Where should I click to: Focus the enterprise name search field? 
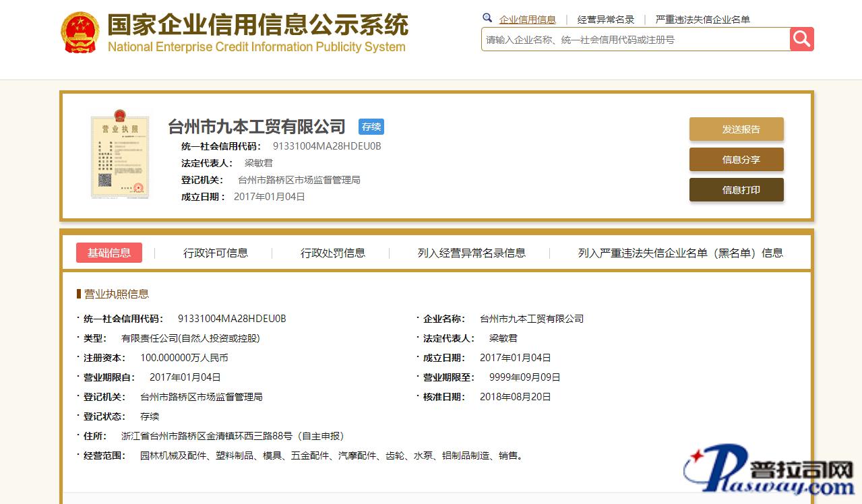click(635, 40)
